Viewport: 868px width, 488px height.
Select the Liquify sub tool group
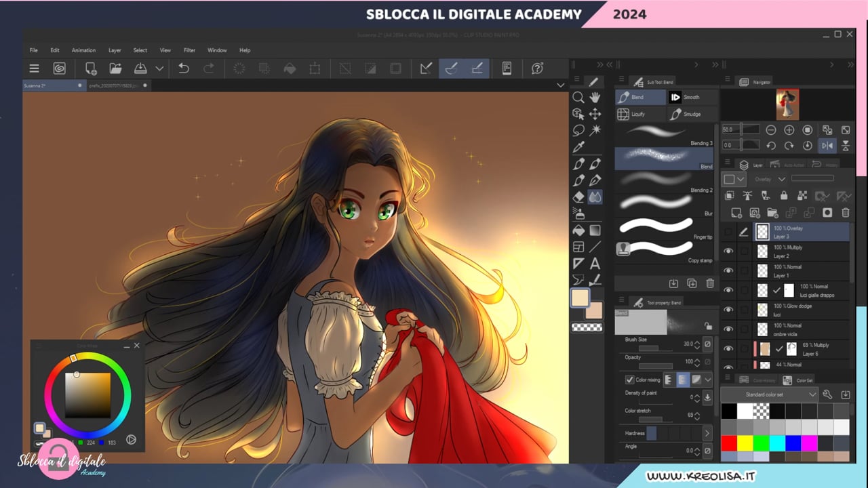640,115
